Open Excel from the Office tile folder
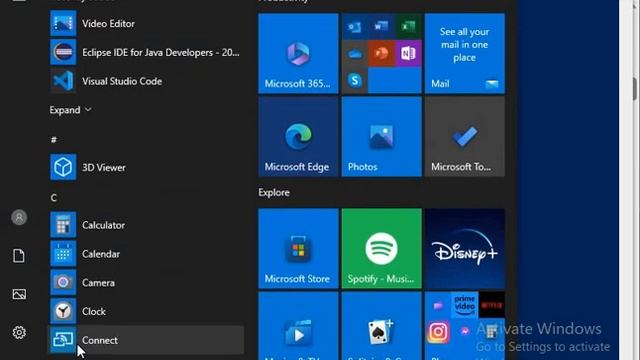This screenshot has height=360, width=640. click(408, 27)
